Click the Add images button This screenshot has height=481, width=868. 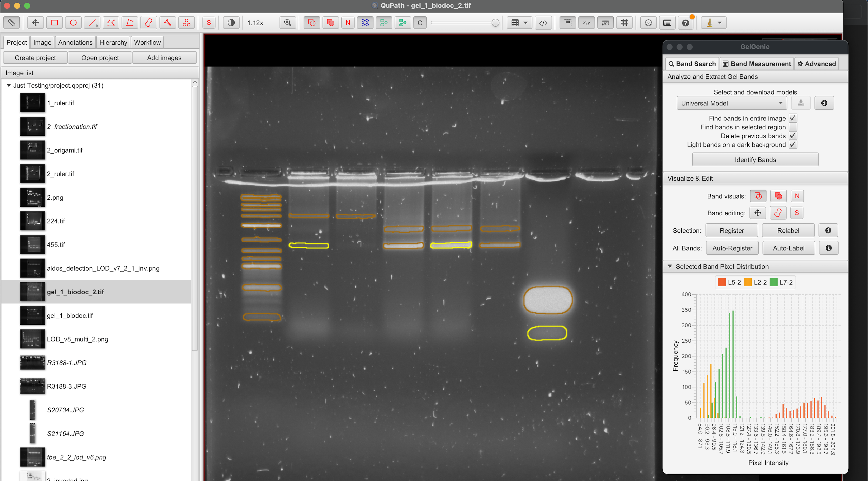(x=164, y=58)
